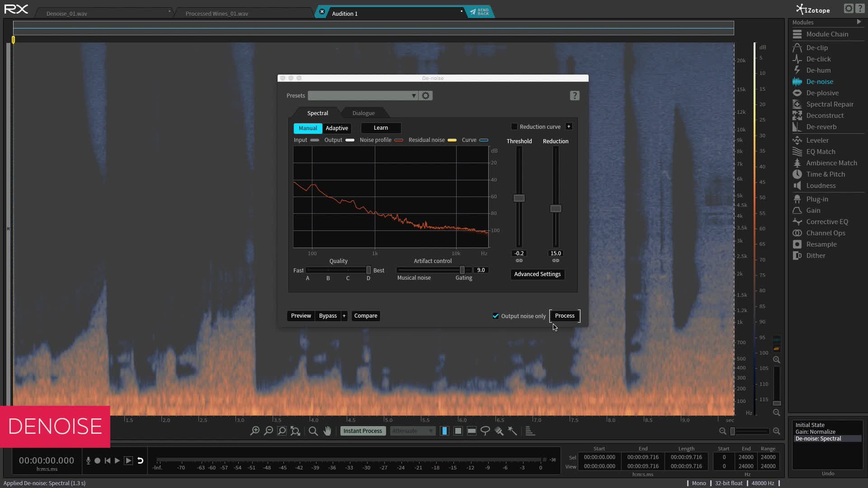
Task: Select the EQ Match module
Action: click(x=821, y=151)
